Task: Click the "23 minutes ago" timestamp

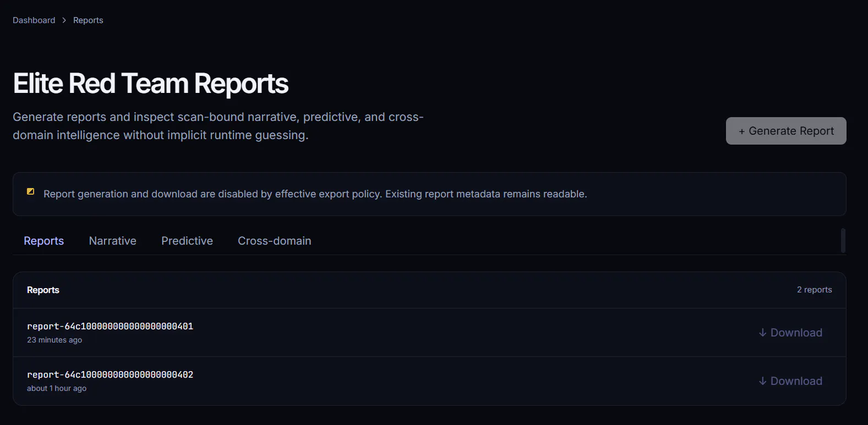Action: [x=54, y=340]
